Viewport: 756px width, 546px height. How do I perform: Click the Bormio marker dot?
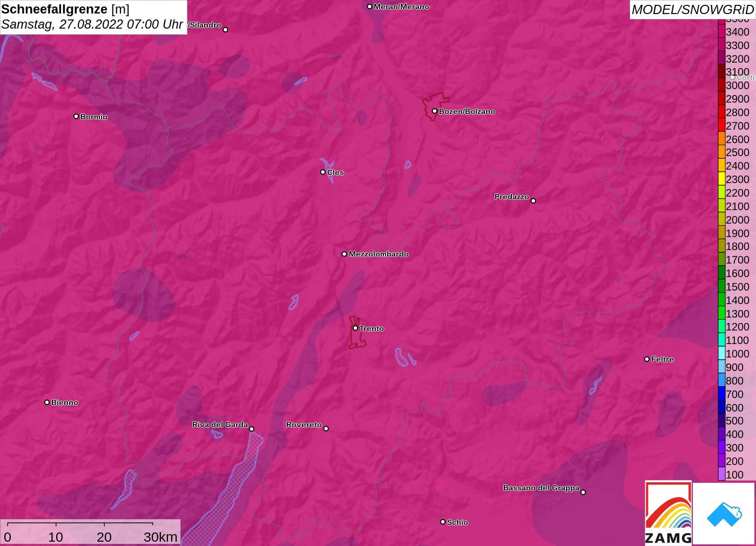[76, 116]
